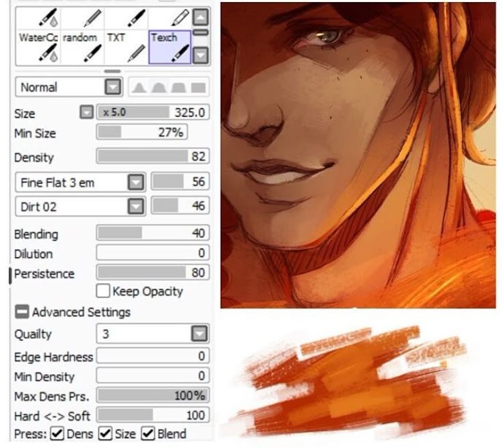Click the Size slider showing 325.0

152,112
